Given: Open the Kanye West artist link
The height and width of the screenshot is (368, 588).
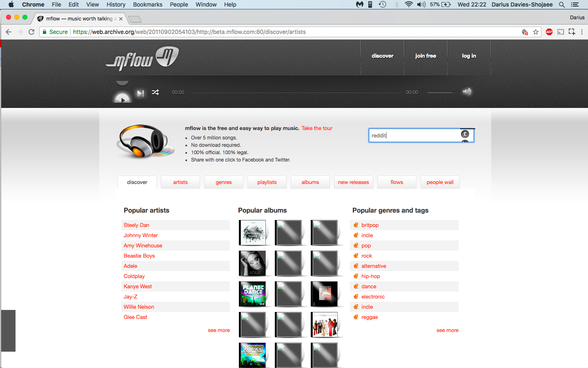Looking at the screenshot, I should point(138,287).
